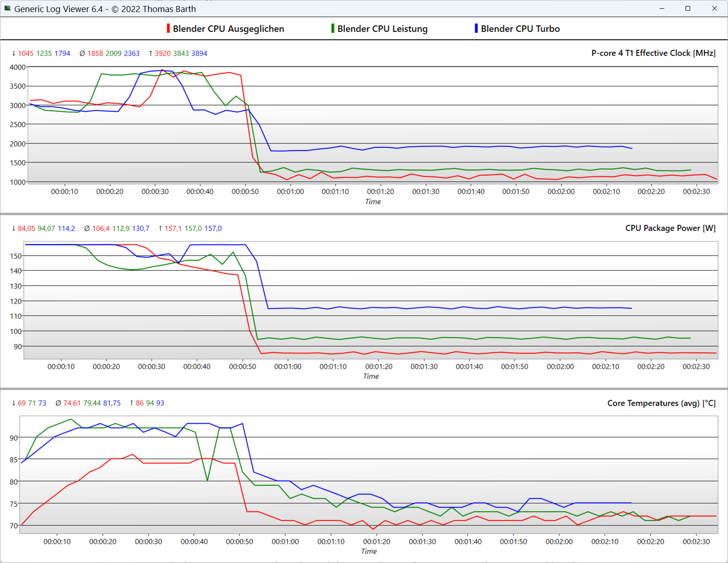This screenshot has width=728, height=563.
Task: Click the average Ø symbol in temperature chart
Action: click(58, 403)
